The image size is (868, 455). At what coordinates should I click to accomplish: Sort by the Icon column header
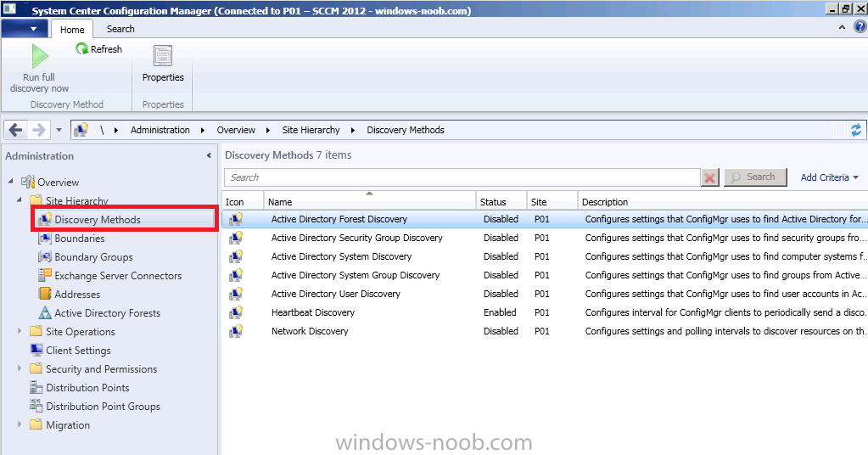(243, 200)
